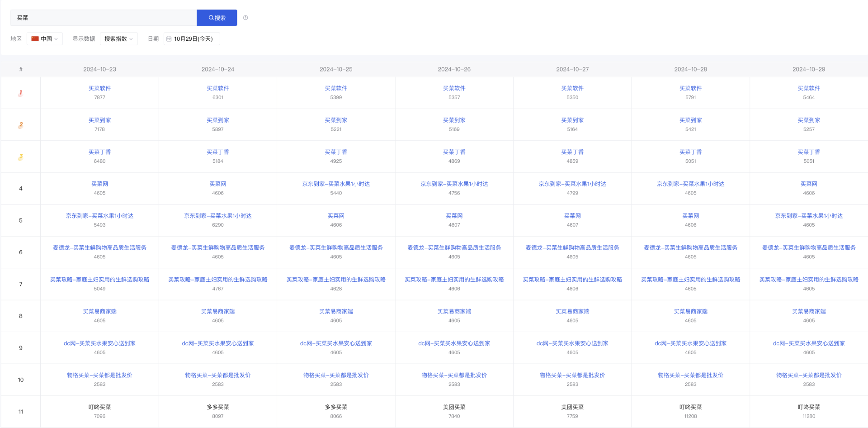Click the help question-mark icon
This screenshot has width=868, height=428.
(245, 18)
